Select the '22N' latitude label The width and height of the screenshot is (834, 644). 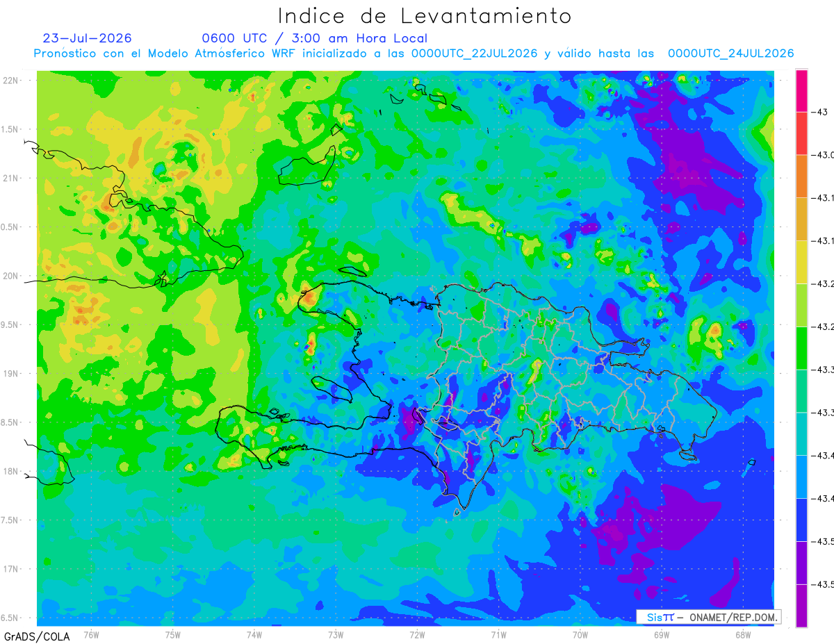10,80
